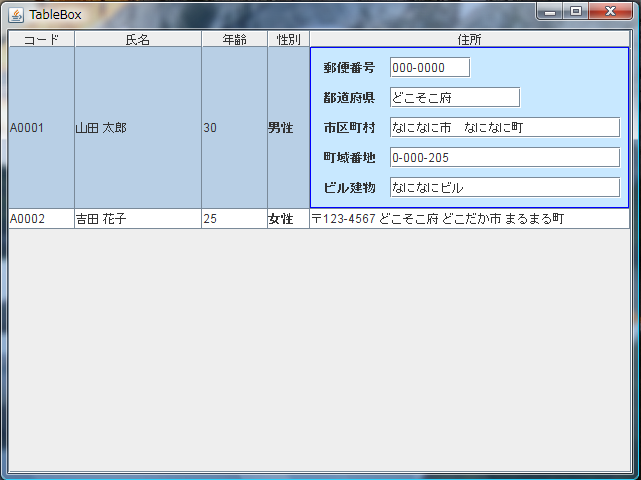Click the 性別 column header
This screenshot has width=641, height=480.
click(x=288, y=39)
